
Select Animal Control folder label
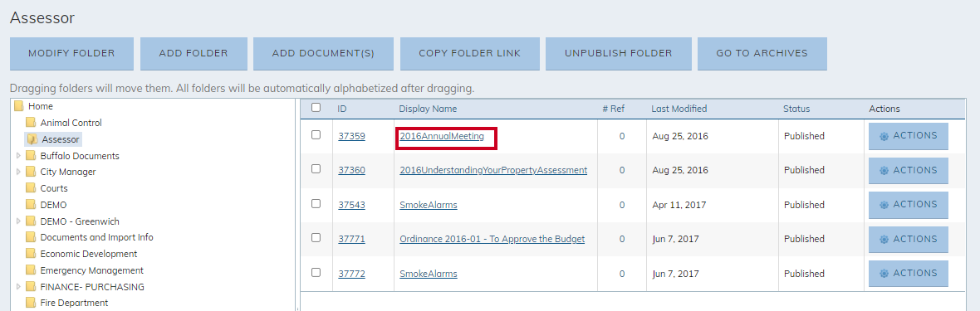click(x=71, y=123)
